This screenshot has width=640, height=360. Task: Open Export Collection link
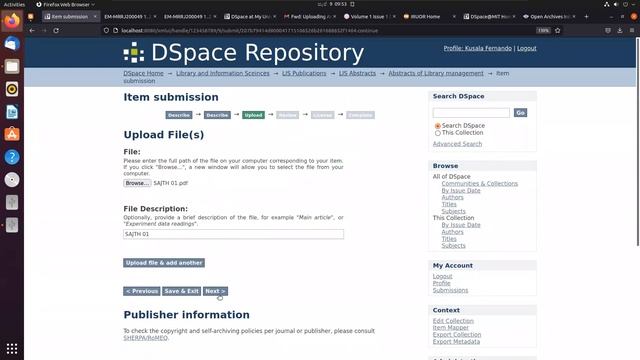[x=457, y=335]
